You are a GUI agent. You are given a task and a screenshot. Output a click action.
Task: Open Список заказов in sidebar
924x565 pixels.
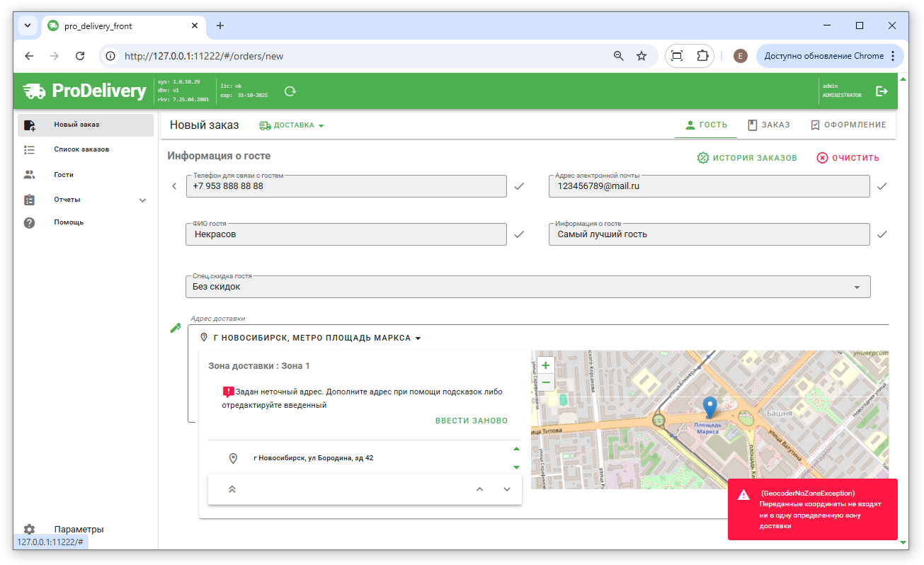pos(81,150)
